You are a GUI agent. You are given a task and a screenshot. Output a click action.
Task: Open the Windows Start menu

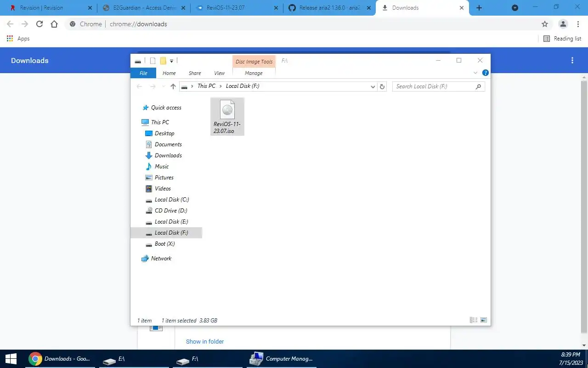click(11, 359)
